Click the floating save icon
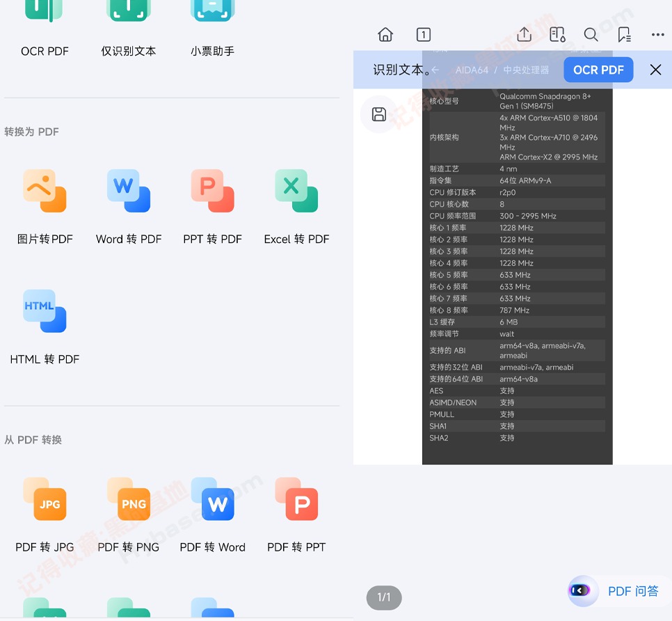 pyautogui.click(x=379, y=114)
